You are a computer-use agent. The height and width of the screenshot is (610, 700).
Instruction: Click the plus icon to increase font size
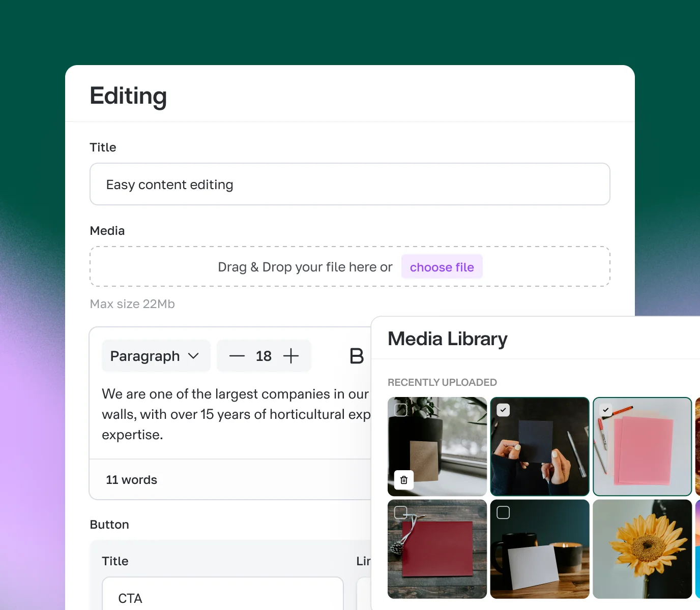click(x=290, y=356)
